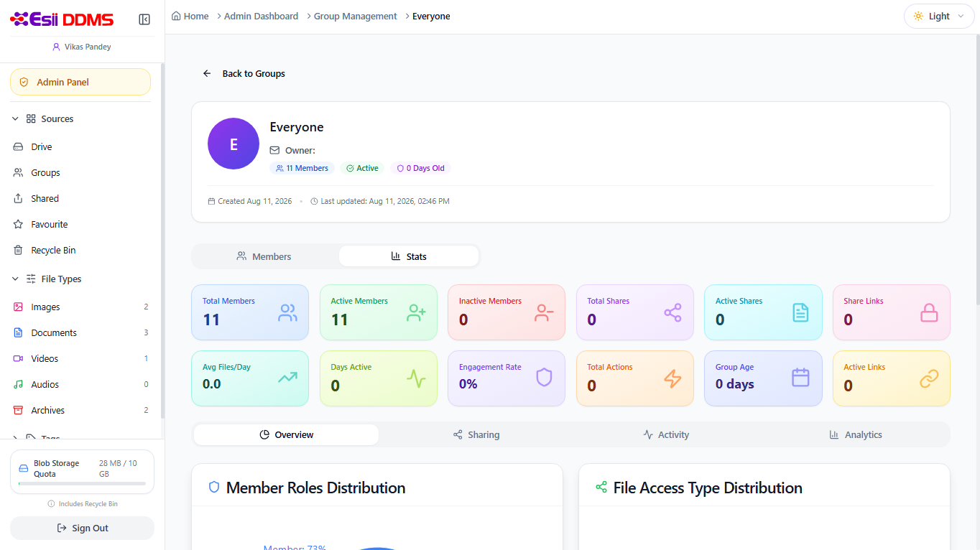Click the calendar icon in Group Age card

pyautogui.click(x=801, y=378)
